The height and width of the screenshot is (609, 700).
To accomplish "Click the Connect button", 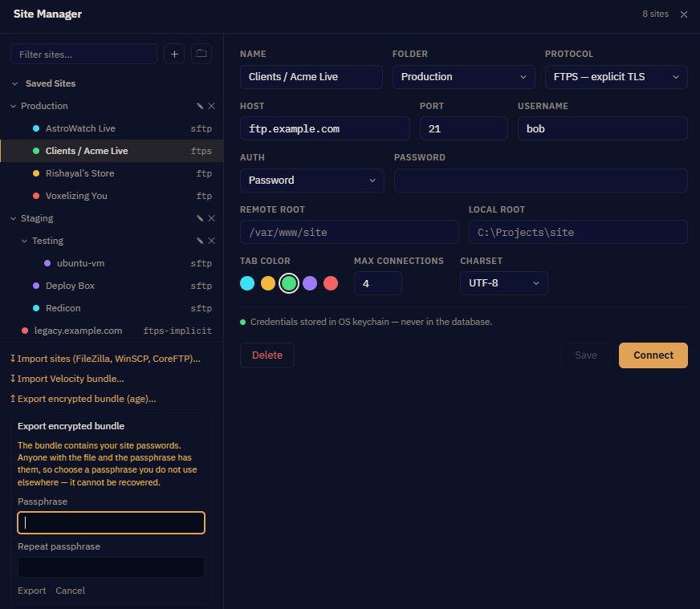I will click(x=653, y=355).
